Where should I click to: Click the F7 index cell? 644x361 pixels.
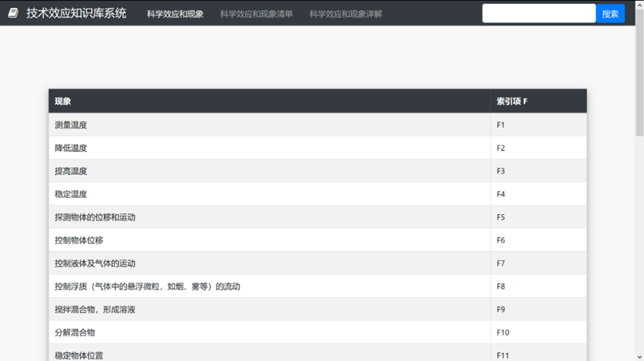(x=538, y=263)
